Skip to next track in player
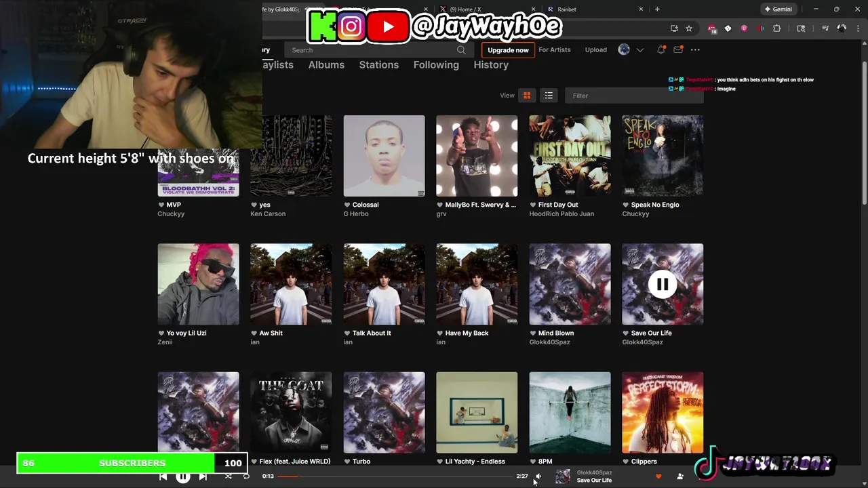868x488 pixels. pyautogui.click(x=203, y=476)
